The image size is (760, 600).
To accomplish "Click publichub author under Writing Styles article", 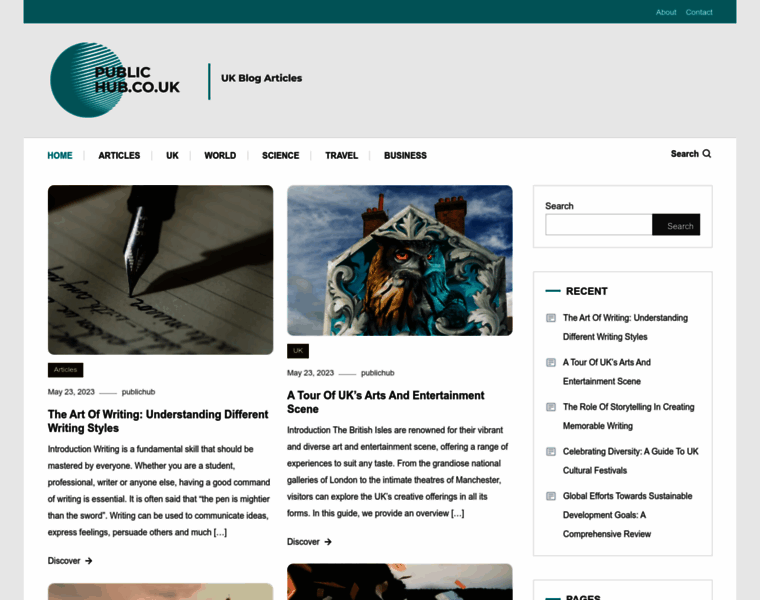I will click(138, 392).
